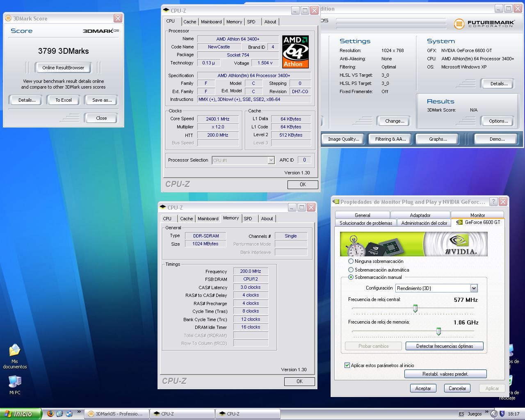525x420 pixels.
Task: Expand the Juegos toolbar chevron
Action: click(487, 412)
